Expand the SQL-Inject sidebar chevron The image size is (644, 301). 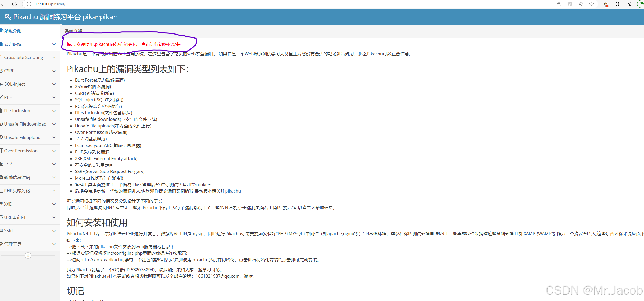click(x=54, y=84)
